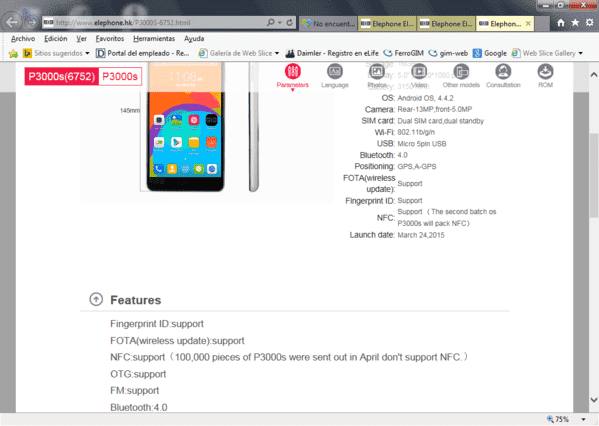Open the Language section icon
599x426 pixels.
point(335,71)
